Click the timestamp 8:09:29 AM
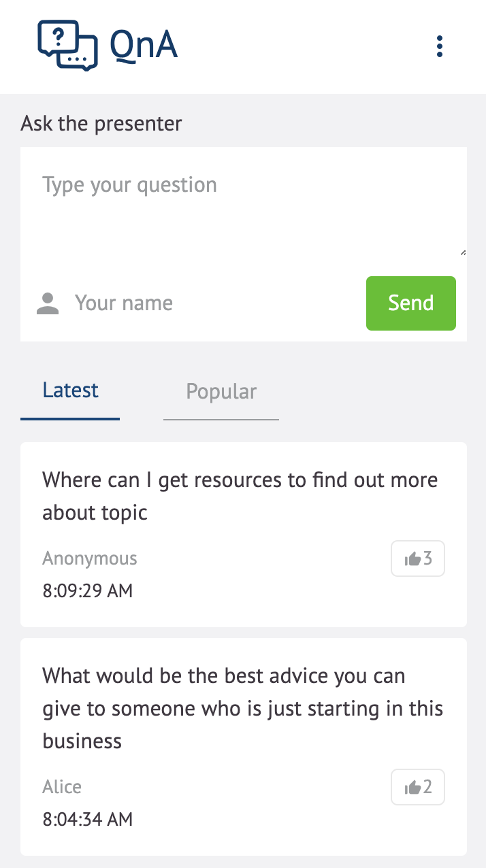The image size is (486, 868). point(87,590)
